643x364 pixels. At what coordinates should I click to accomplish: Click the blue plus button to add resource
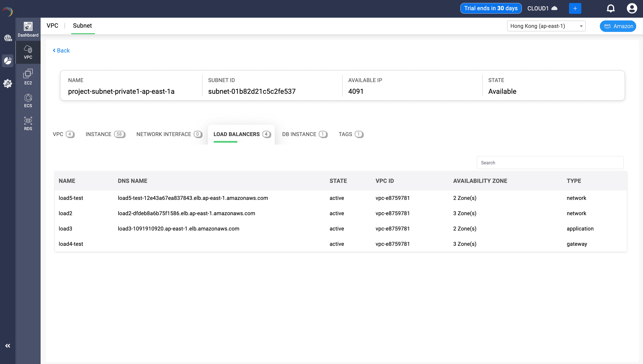(x=575, y=8)
